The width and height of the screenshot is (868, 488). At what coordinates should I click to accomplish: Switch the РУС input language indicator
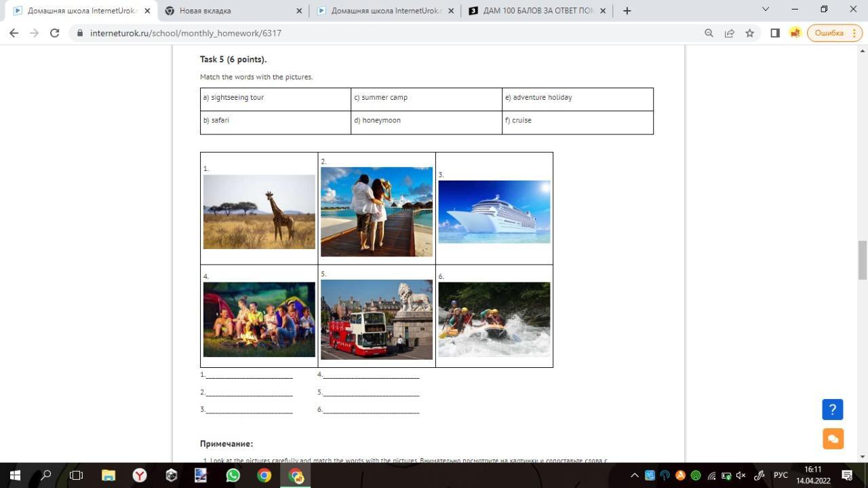(x=781, y=475)
